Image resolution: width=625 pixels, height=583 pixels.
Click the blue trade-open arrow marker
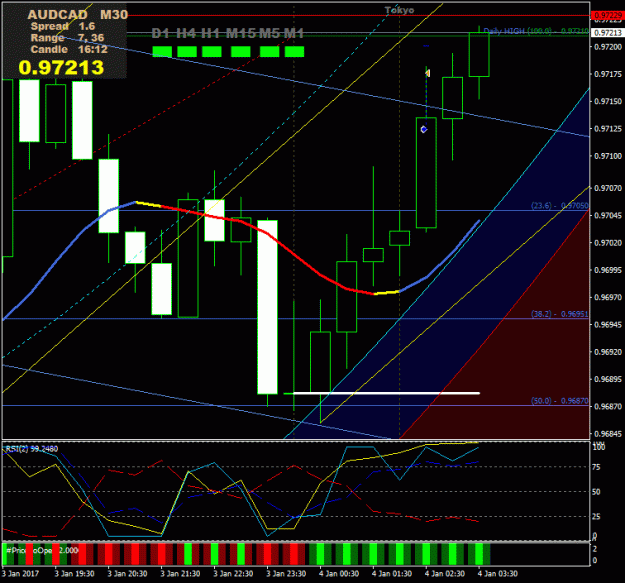[x=424, y=130]
